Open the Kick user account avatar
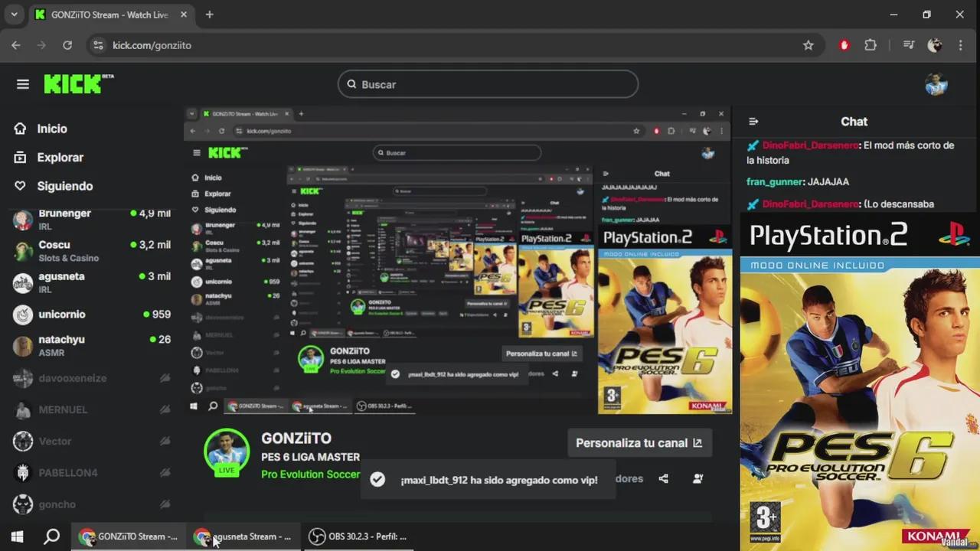 click(936, 84)
